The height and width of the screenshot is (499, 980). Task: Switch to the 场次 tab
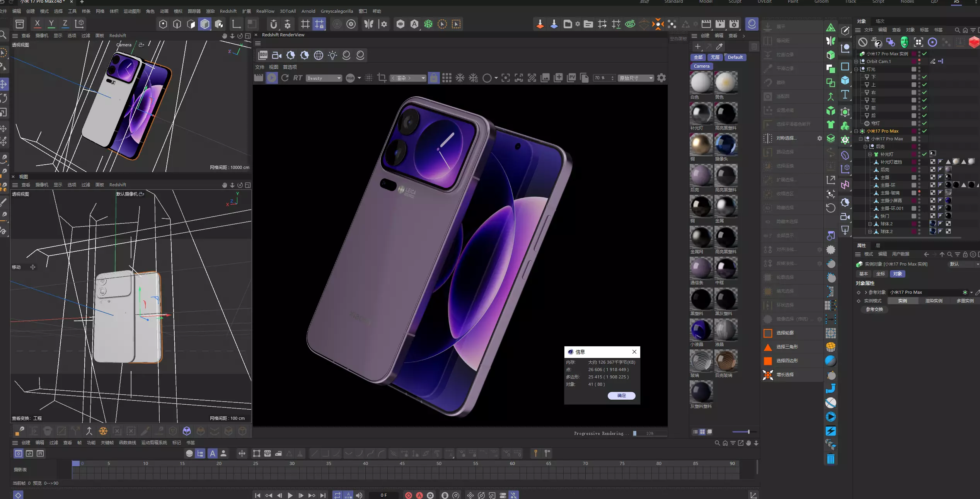click(880, 21)
